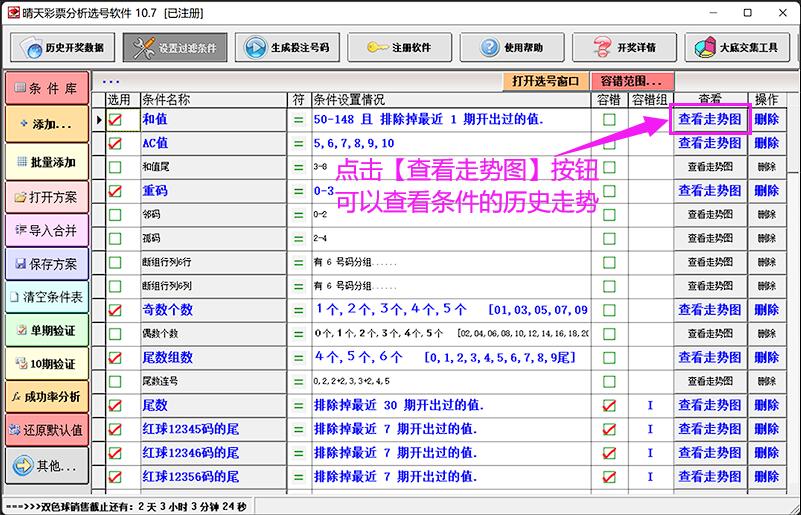Open 条件库 in left sidebar

46,88
